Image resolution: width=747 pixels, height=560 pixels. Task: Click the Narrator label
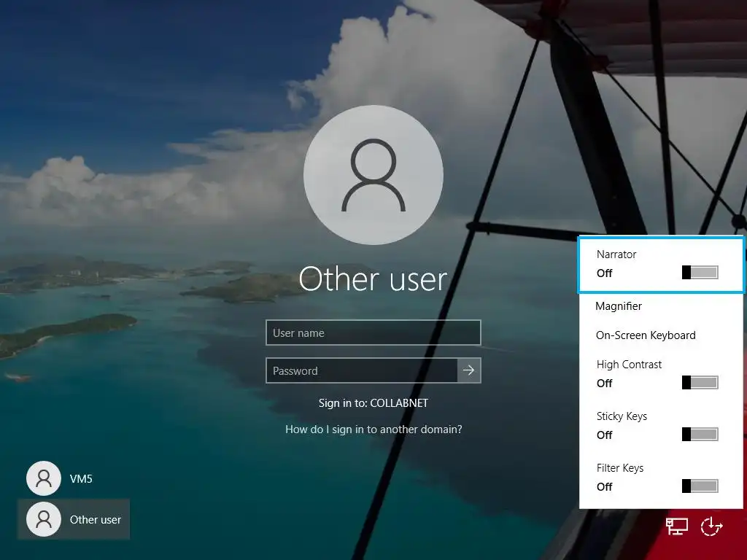coord(616,254)
